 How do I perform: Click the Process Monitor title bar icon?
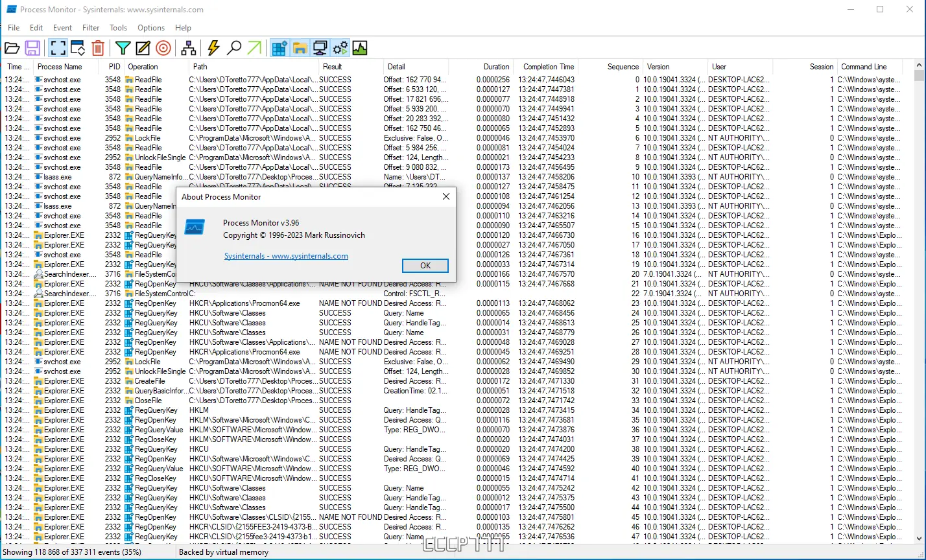11,10
